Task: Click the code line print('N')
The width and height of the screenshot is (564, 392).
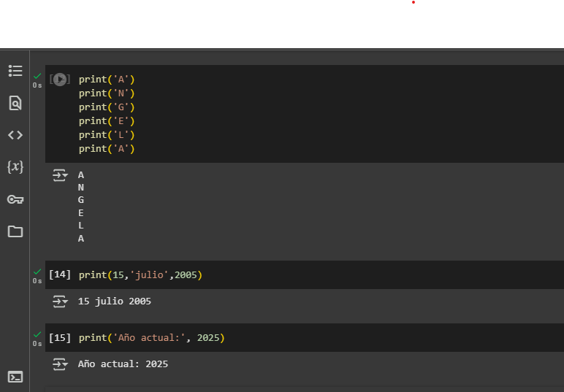Action: point(107,93)
